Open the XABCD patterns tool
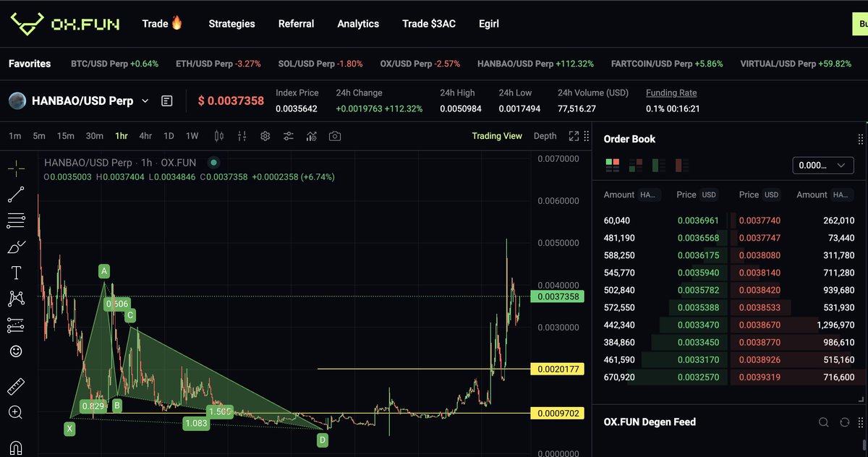The height and width of the screenshot is (457, 868). pyautogui.click(x=16, y=298)
